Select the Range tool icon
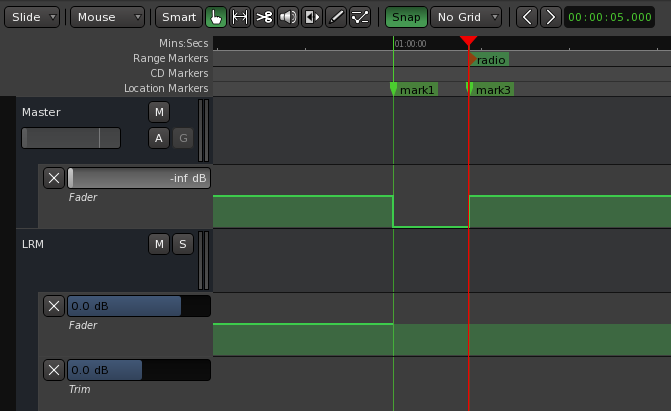 [240, 17]
